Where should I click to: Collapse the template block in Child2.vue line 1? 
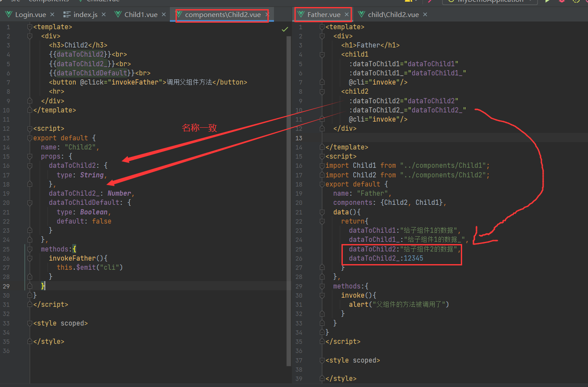[30, 27]
